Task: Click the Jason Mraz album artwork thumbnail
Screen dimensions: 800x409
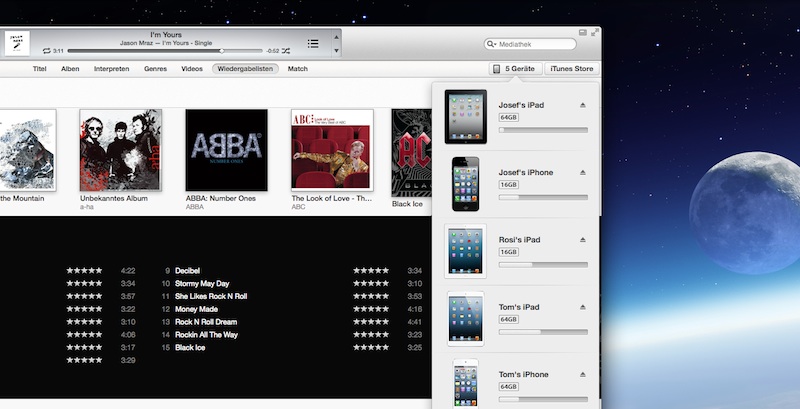Action: (17, 43)
